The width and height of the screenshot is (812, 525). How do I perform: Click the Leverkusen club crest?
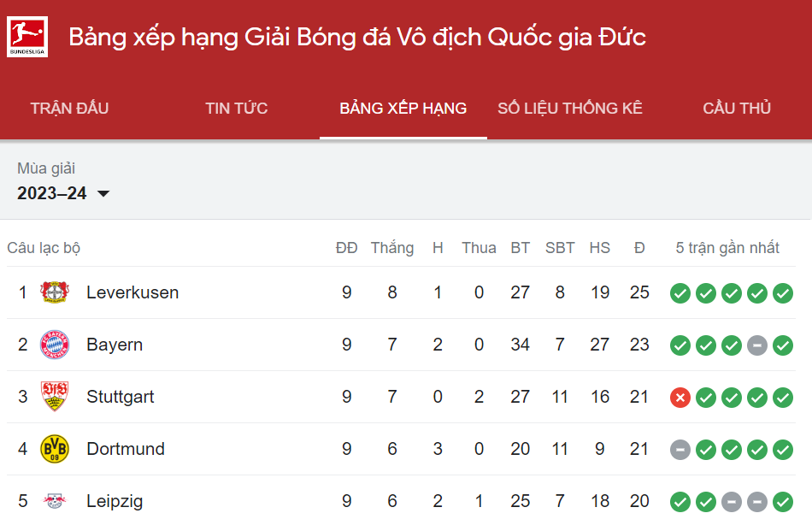55,292
